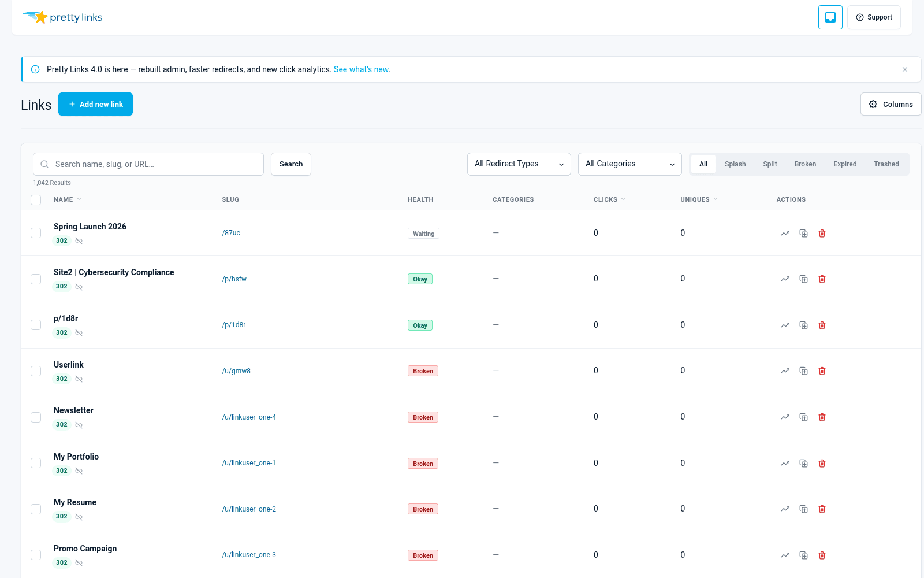Open the inbox notifications icon in header

point(830,17)
